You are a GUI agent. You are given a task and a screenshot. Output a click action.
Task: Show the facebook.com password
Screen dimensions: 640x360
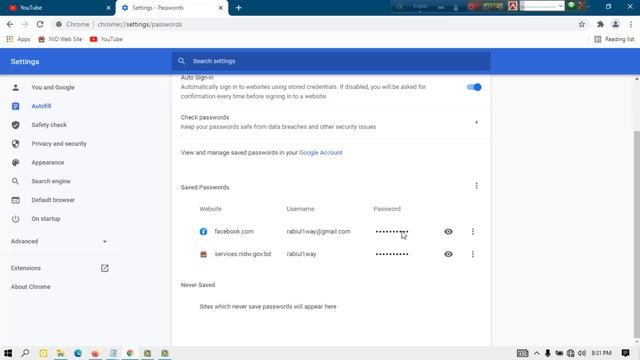coord(448,231)
